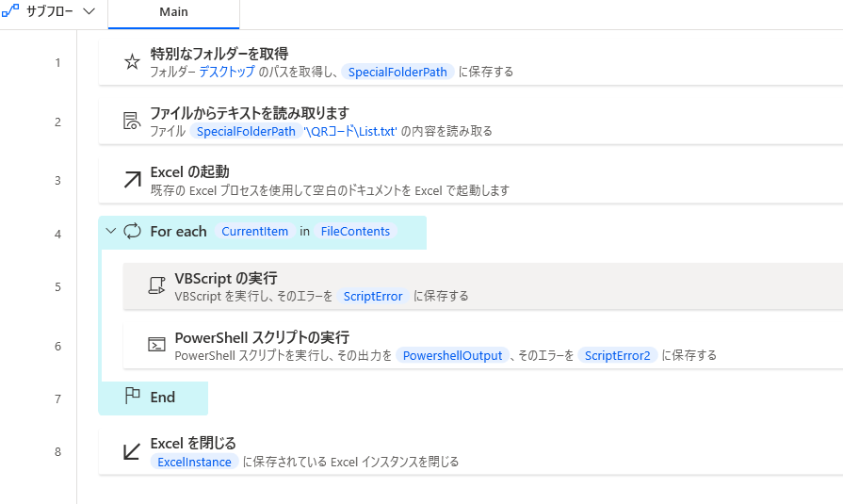This screenshot has height=504, width=843.
Task: Click the VBScript の実行 script icon
Action: [156, 285]
